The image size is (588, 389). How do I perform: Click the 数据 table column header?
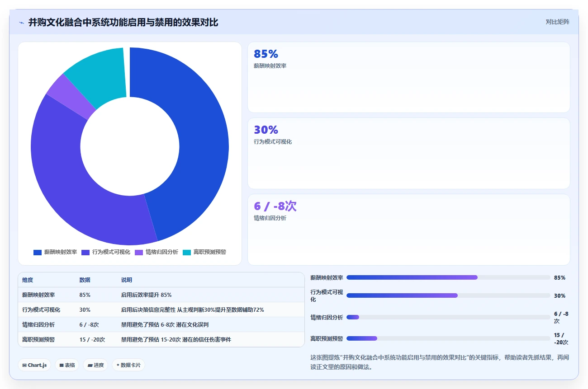(x=85, y=280)
